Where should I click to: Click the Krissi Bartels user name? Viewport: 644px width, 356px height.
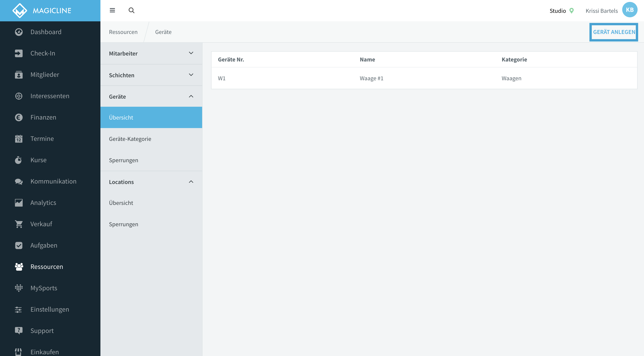[x=601, y=11]
